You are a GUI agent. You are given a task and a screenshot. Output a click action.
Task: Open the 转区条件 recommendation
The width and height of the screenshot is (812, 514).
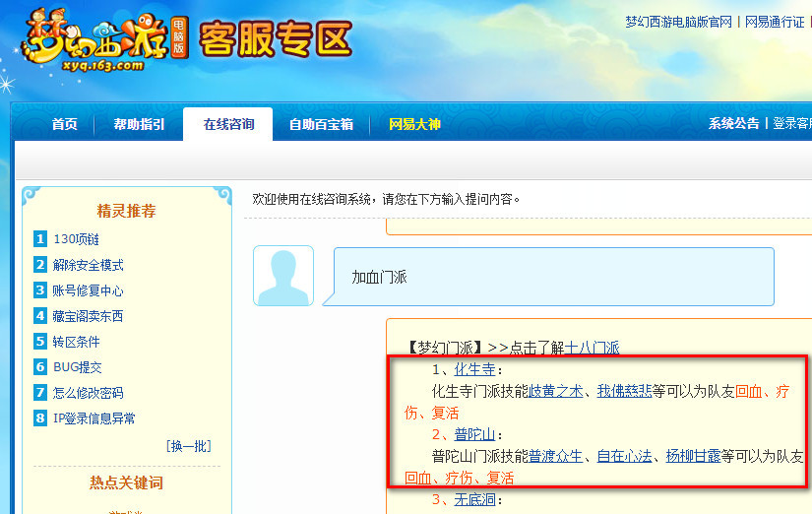point(76,342)
